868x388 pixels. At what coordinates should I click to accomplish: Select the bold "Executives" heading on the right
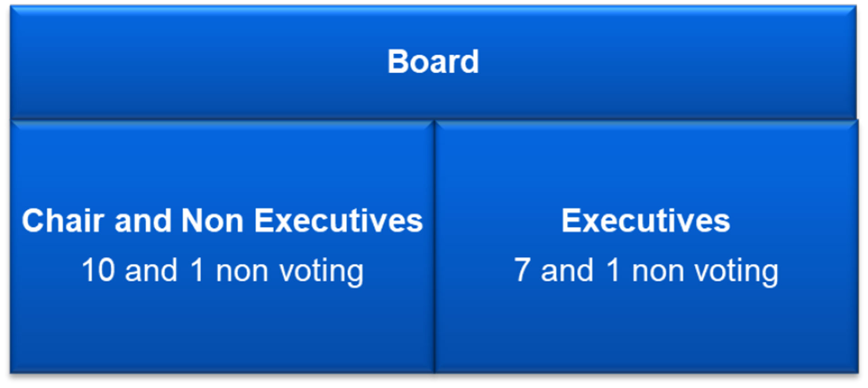[x=646, y=221]
